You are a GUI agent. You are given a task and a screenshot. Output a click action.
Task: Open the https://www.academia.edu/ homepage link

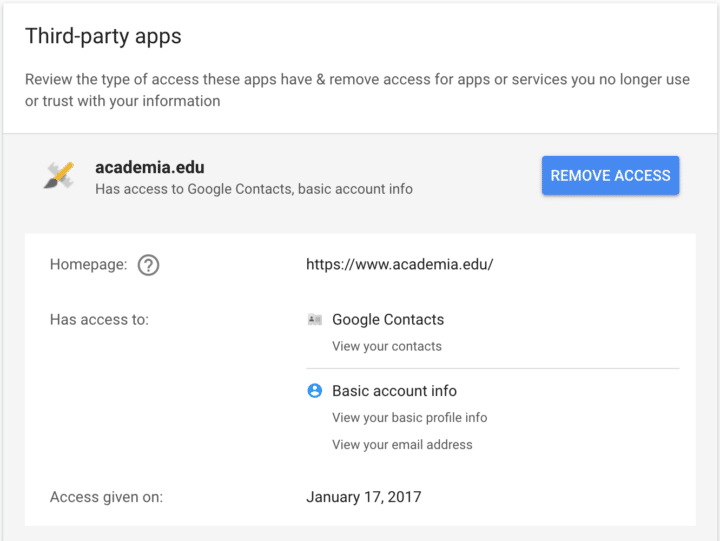pos(399,264)
